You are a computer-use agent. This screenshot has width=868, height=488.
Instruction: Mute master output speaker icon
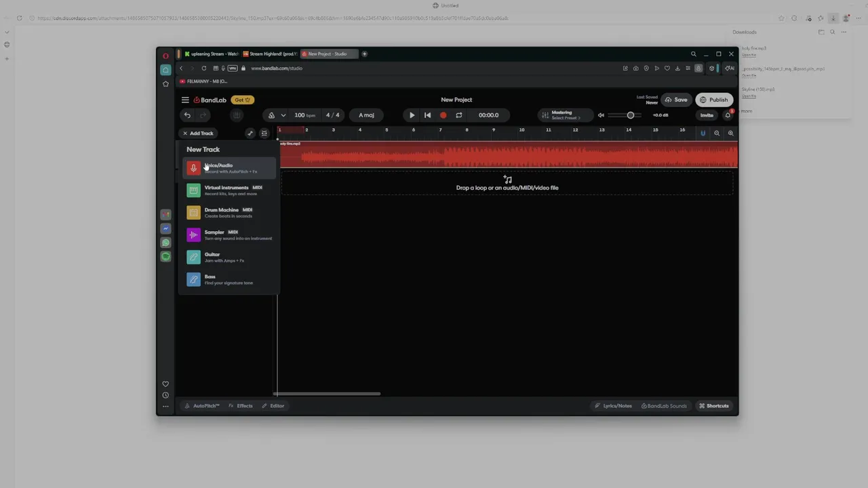click(x=601, y=115)
